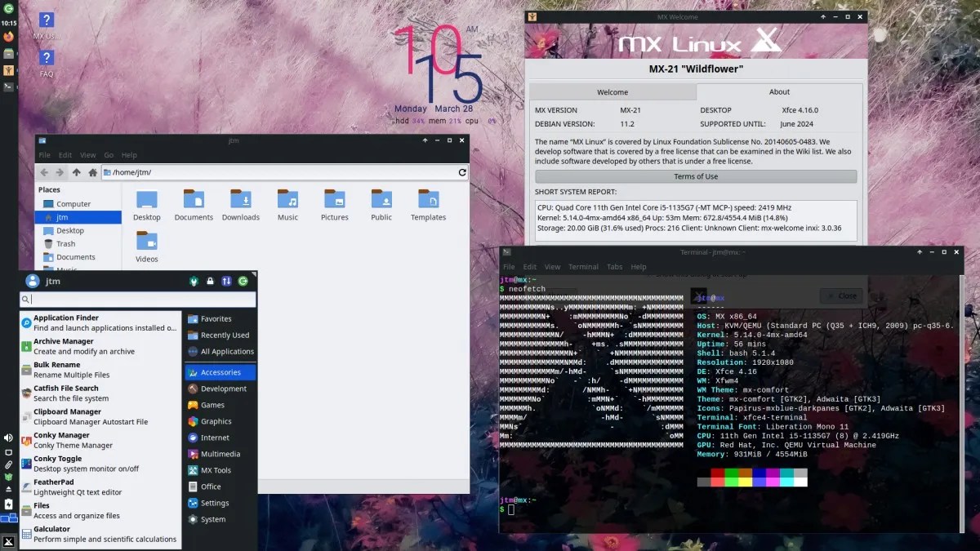The width and height of the screenshot is (980, 551).
Task: Click the eject media icon in panel
Action: click(x=8, y=491)
